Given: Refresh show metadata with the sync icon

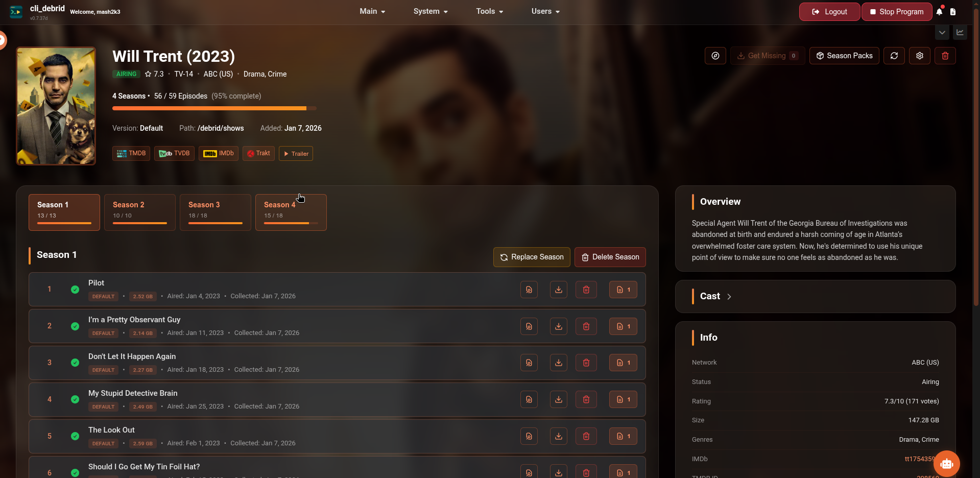Looking at the screenshot, I should [x=894, y=56].
